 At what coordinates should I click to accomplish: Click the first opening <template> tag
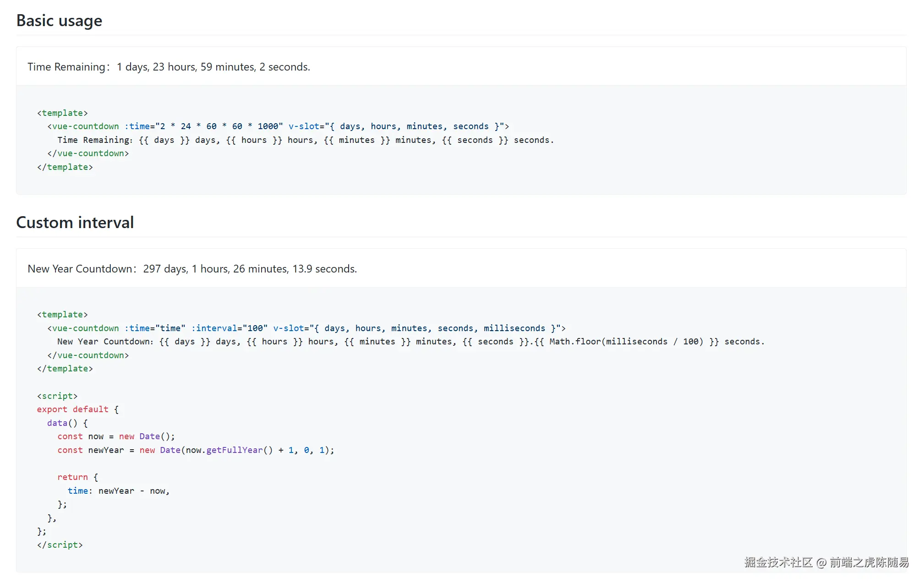62,113
